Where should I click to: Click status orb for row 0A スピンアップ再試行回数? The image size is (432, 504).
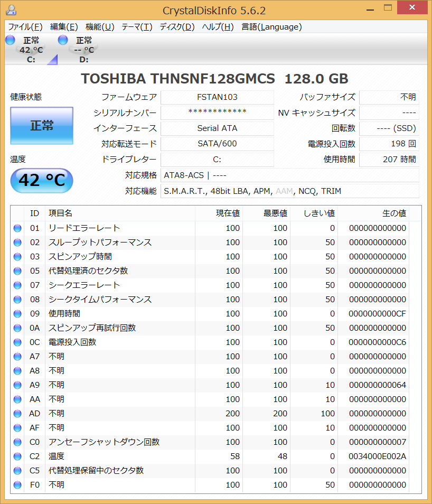[x=17, y=328]
